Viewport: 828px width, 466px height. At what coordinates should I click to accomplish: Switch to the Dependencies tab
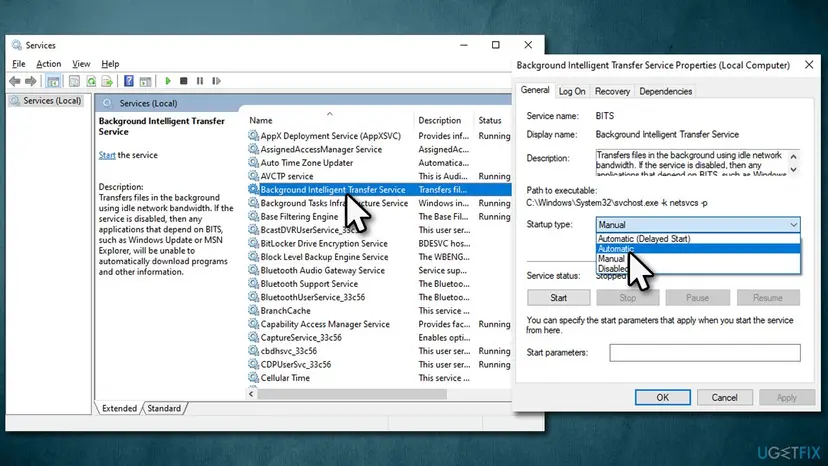665,91
